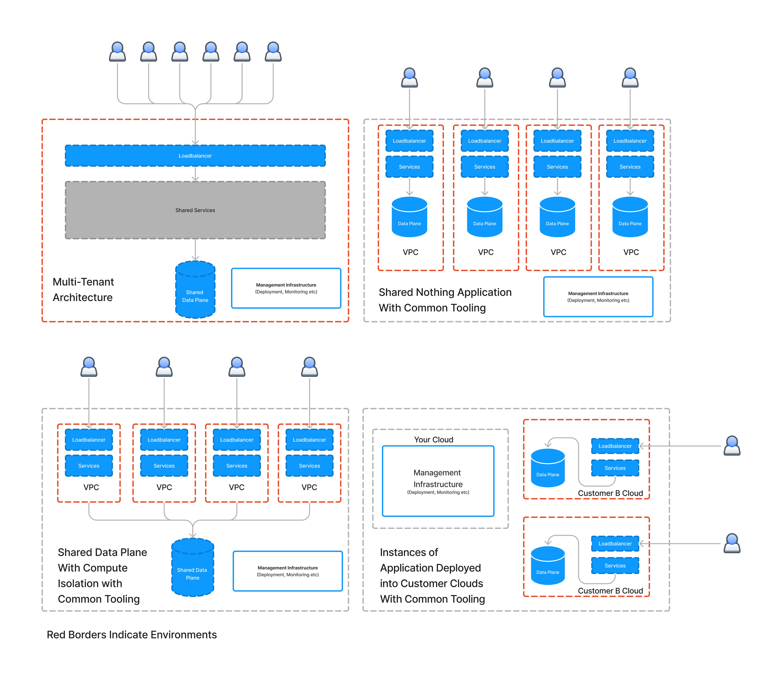Select the gray Shared Services block
This screenshot has width=784, height=680.
(195, 210)
